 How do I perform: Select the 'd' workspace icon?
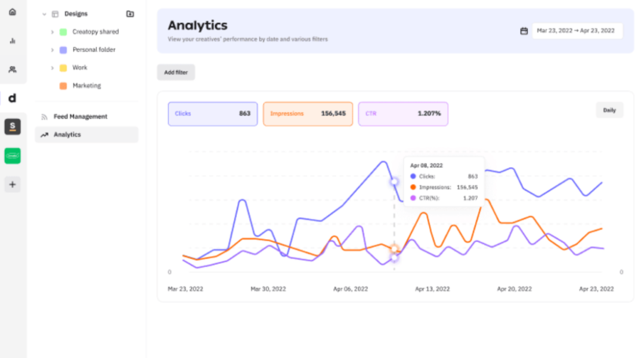[13, 98]
